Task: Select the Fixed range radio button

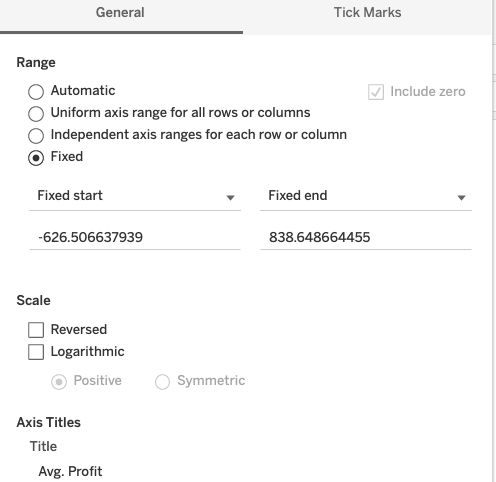Action: [36, 158]
